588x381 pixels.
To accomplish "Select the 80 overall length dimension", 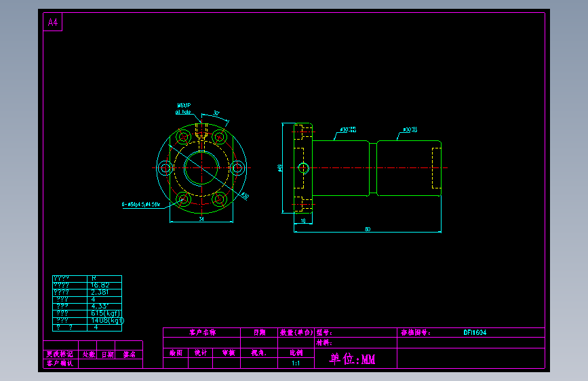I will 368,229.
